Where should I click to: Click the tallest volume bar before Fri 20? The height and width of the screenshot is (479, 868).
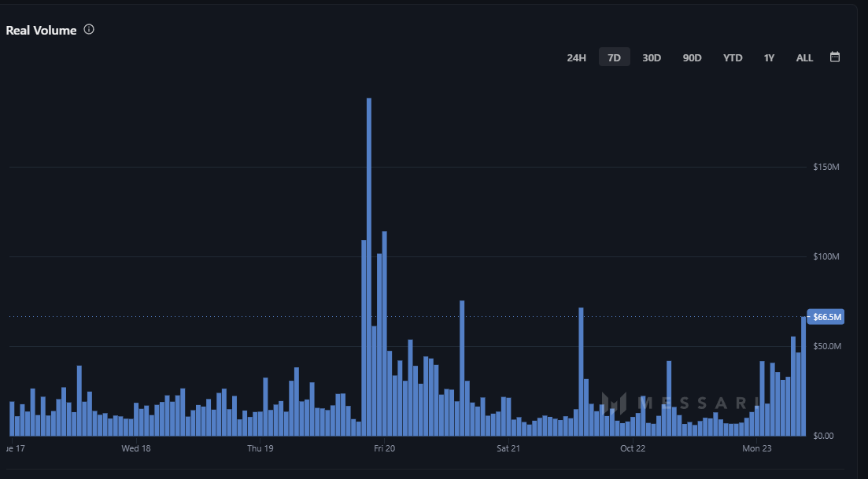[368, 267]
